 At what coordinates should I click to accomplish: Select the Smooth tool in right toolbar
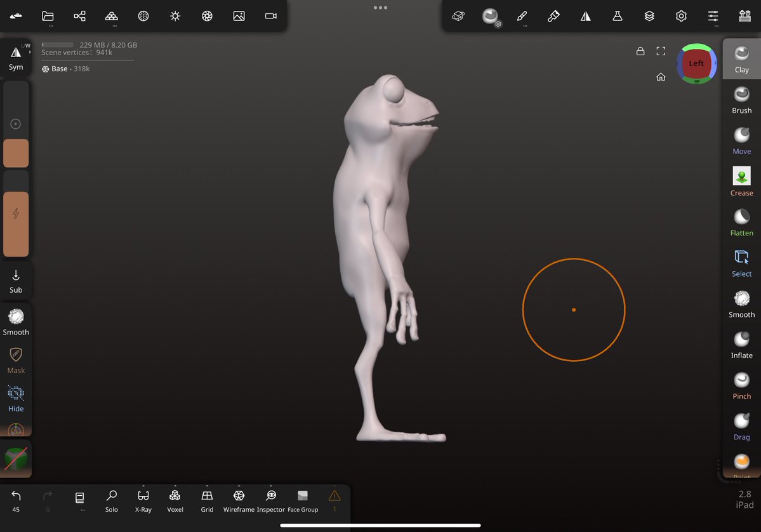[x=741, y=304]
